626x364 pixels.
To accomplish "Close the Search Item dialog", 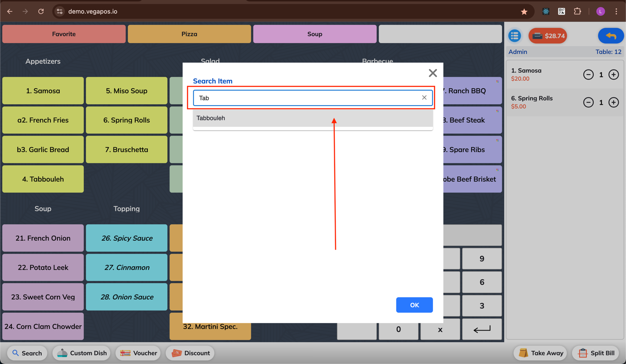I will pos(433,73).
